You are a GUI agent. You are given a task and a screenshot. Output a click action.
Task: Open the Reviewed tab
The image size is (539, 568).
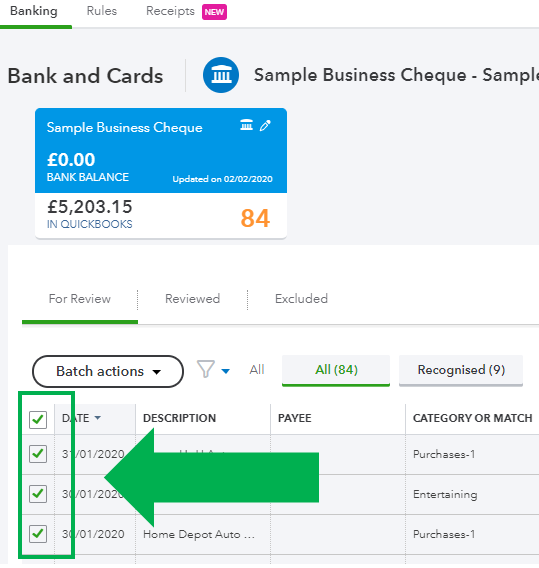tap(192, 298)
